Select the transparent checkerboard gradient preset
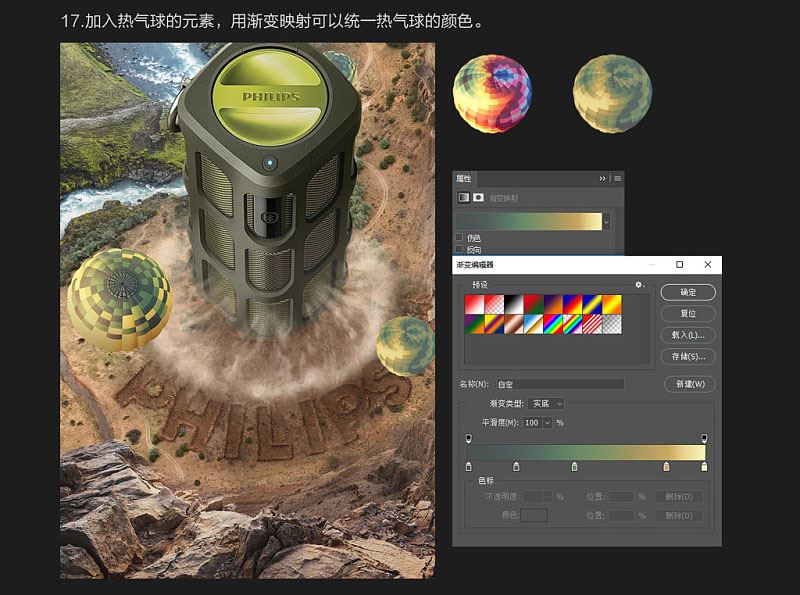Image resolution: width=800 pixels, height=595 pixels. point(614,325)
